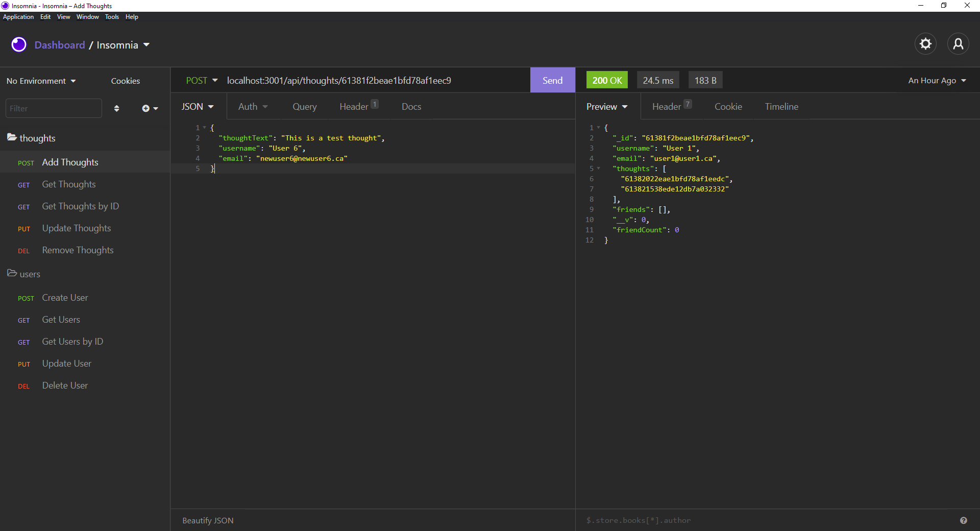Click the sort requests icon beside Filter
This screenshot has height=531, width=980.
(116, 108)
